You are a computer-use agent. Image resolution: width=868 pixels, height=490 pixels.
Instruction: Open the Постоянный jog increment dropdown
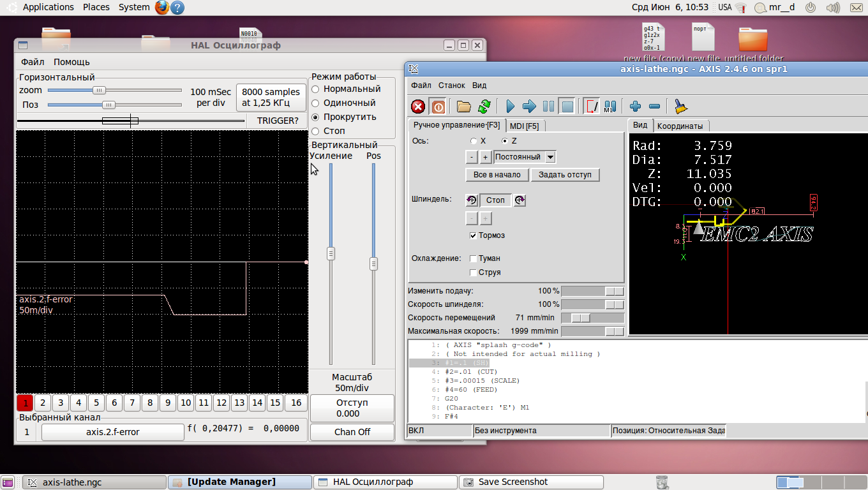pyautogui.click(x=550, y=157)
